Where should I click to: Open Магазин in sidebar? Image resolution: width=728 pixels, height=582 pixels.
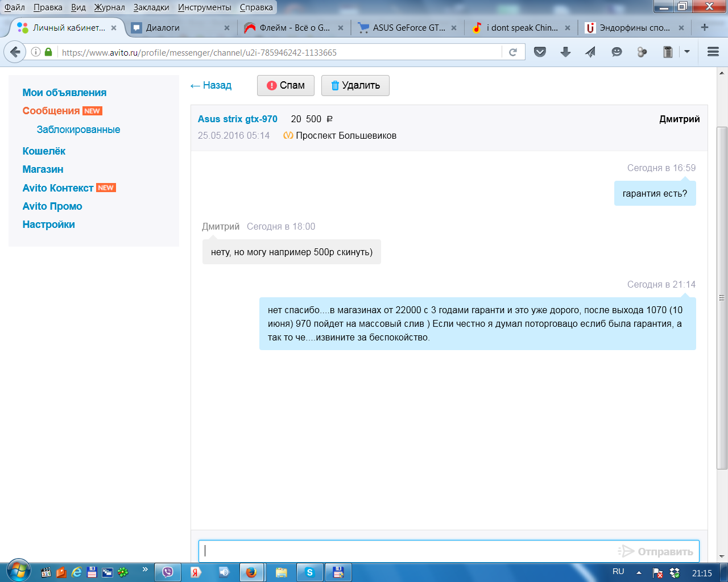pyautogui.click(x=43, y=169)
